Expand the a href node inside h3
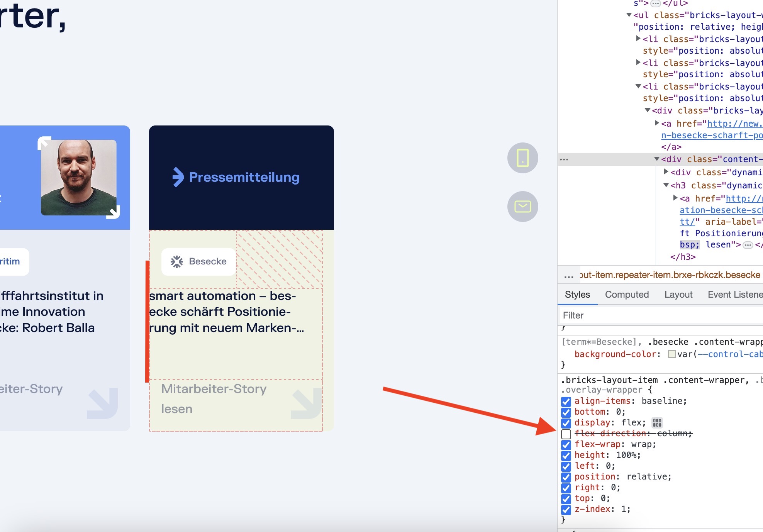The height and width of the screenshot is (532, 763). click(675, 198)
